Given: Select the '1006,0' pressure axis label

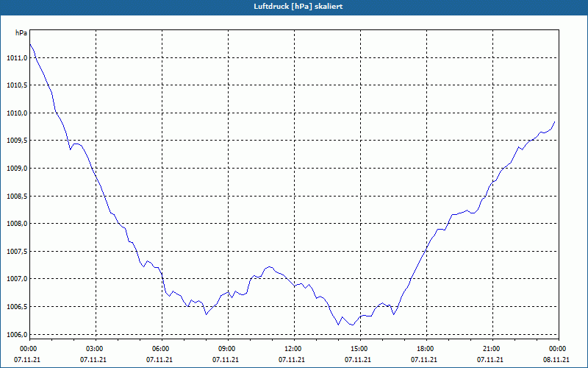Looking at the screenshot, I should [17, 334].
